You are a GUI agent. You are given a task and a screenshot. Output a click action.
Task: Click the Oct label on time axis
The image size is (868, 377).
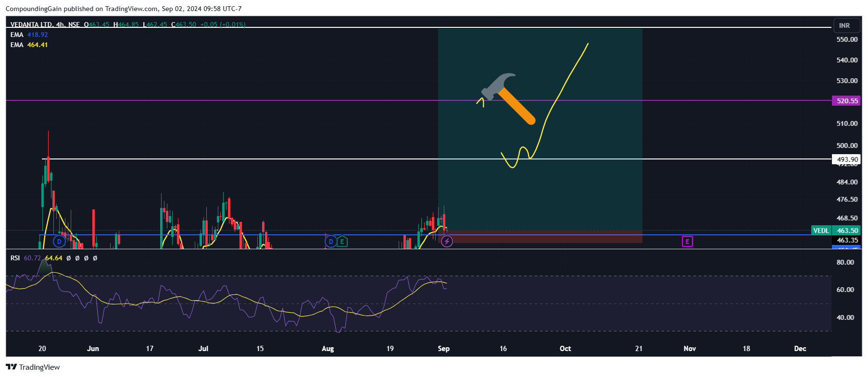point(566,349)
